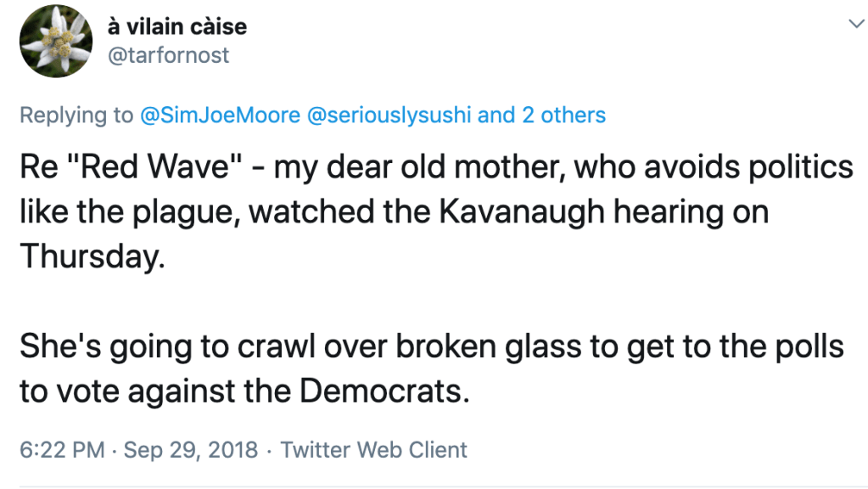The width and height of the screenshot is (868, 489).
Task: Open the display name à vilain càise
Action: (x=177, y=26)
